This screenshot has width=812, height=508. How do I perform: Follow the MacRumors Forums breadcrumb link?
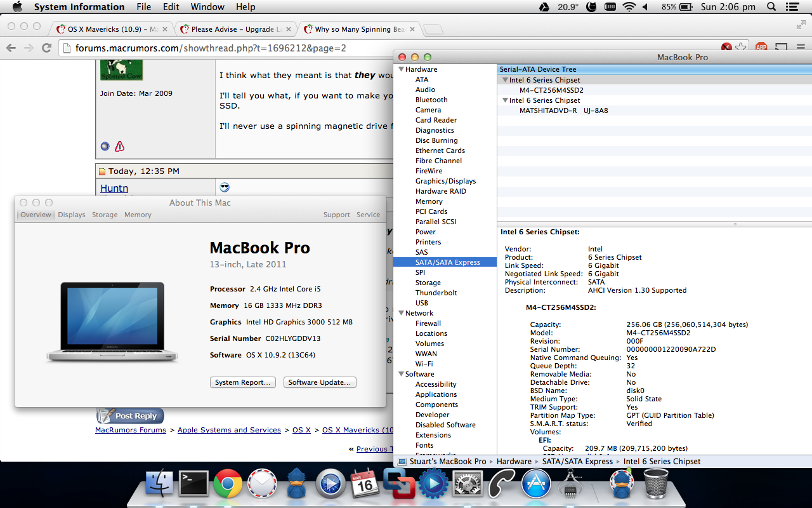[x=131, y=430]
